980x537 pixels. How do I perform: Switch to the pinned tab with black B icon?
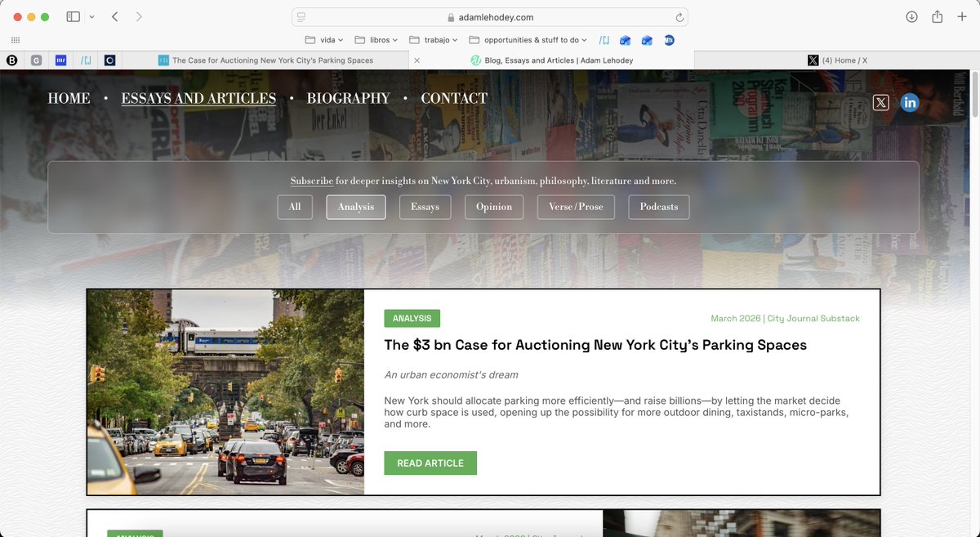pos(12,60)
